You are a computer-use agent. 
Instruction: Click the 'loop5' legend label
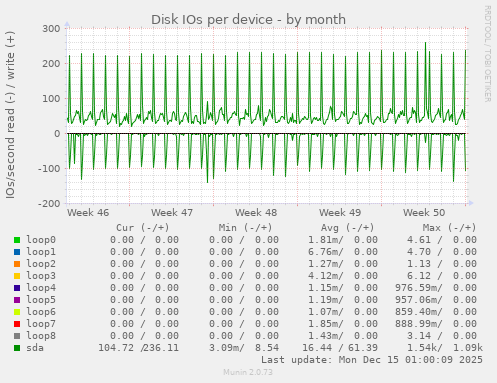click(41, 300)
